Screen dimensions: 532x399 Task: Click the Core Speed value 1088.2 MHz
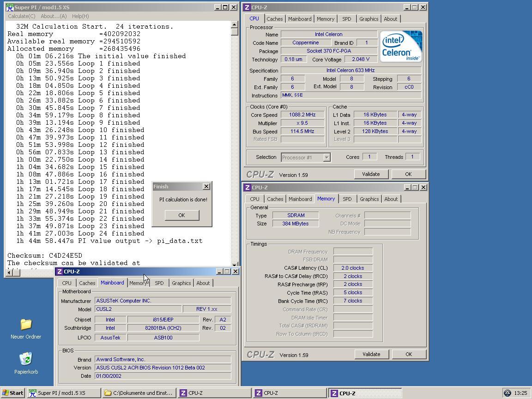(x=302, y=115)
